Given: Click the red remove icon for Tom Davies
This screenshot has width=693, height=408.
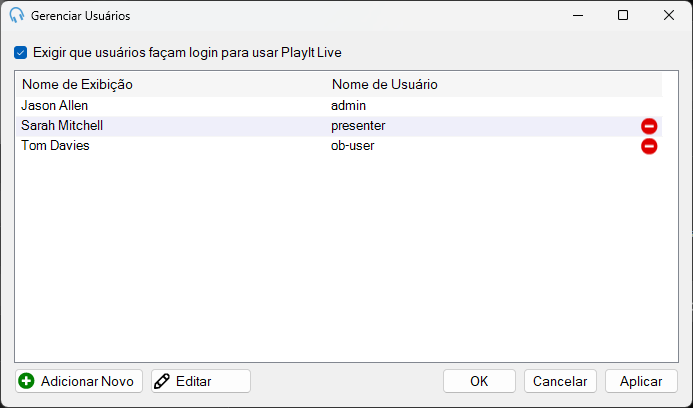Looking at the screenshot, I should (x=649, y=146).
